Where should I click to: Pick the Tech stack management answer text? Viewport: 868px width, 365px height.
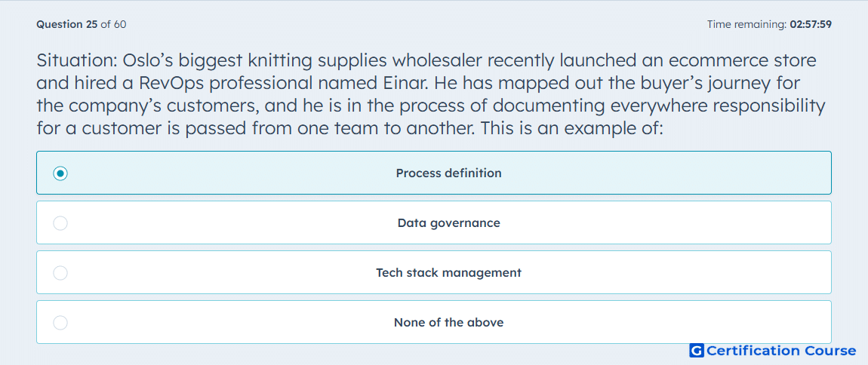449,273
